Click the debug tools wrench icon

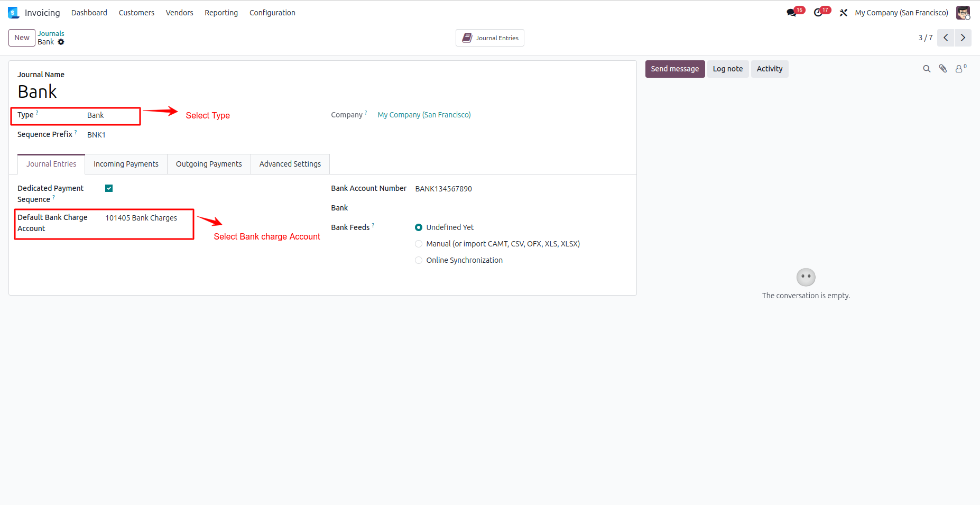(844, 13)
